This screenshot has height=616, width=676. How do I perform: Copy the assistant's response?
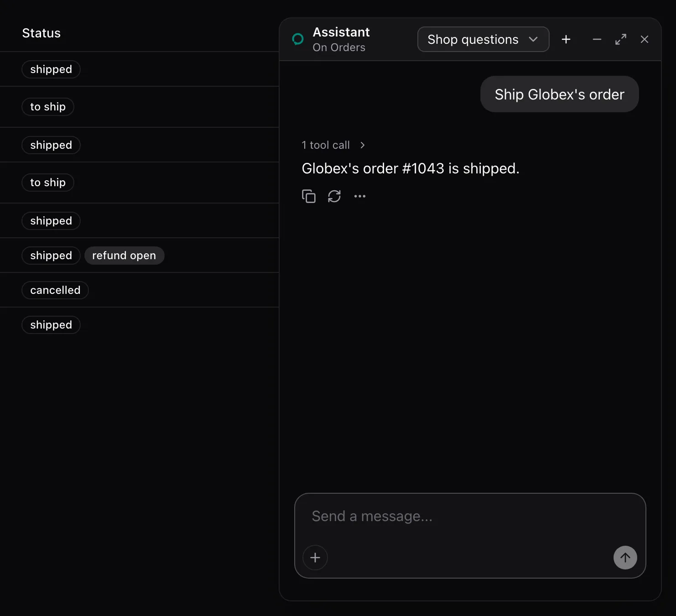coord(309,196)
